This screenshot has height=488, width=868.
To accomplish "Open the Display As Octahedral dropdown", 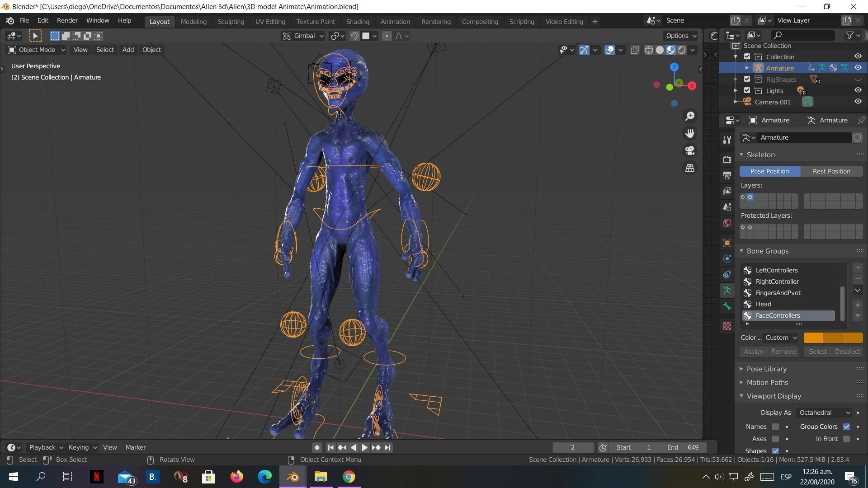I will click(x=824, y=413).
